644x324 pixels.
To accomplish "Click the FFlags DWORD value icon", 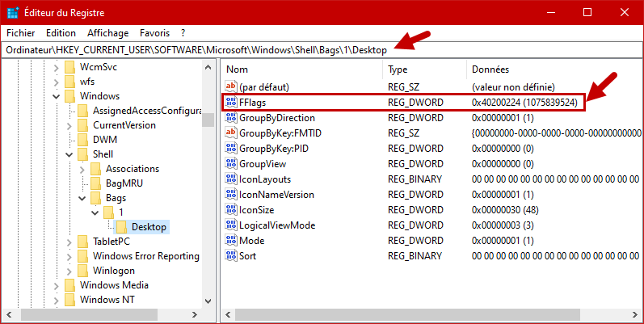I will pyautogui.click(x=231, y=103).
